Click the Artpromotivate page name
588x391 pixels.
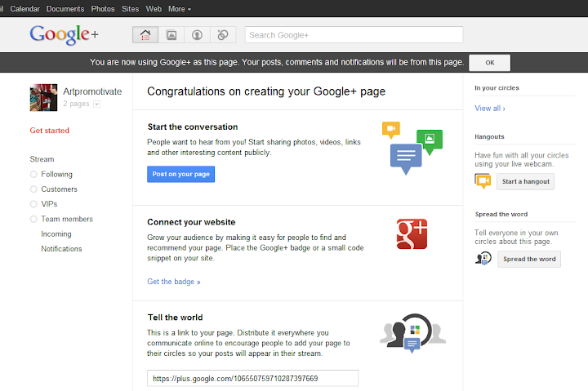pyautogui.click(x=92, y=91)
